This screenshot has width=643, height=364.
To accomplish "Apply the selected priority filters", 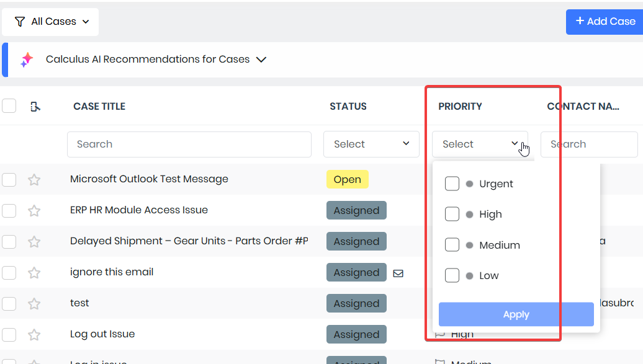I will 516,314.
